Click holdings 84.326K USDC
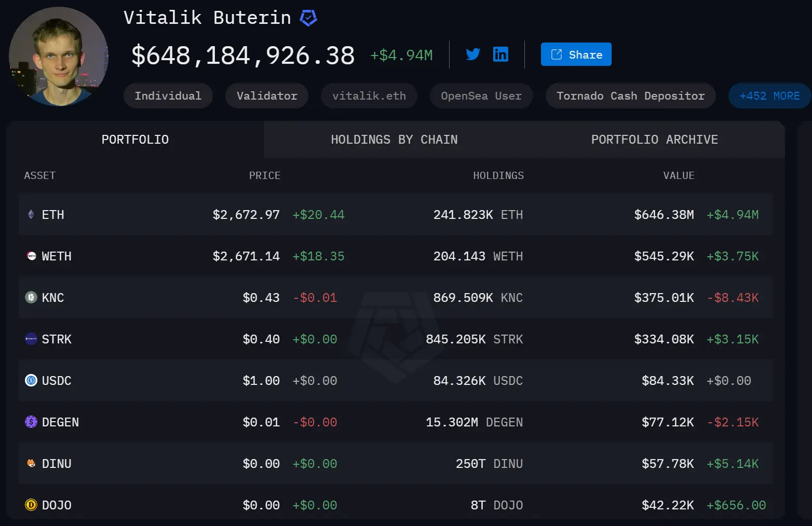The image size is (812, 526). 478,381
